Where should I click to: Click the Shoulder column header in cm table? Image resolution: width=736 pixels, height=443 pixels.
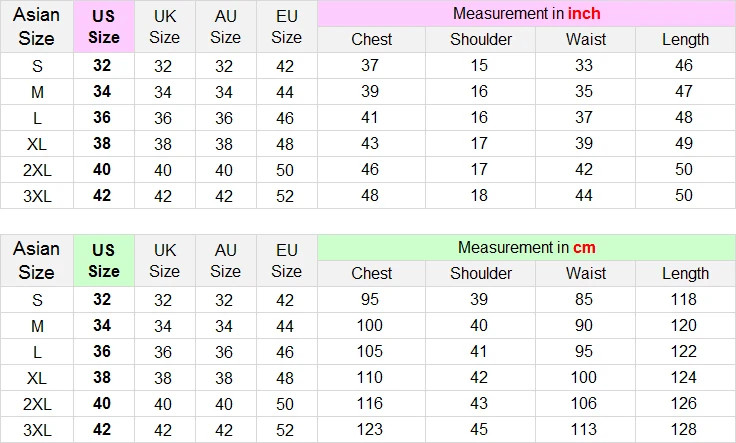480,273
